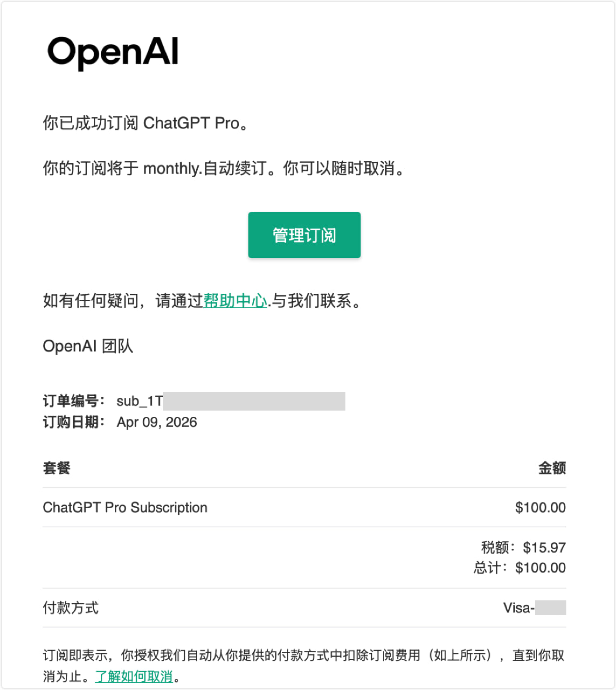Click the 订购日期 label

tap(74, 422)
